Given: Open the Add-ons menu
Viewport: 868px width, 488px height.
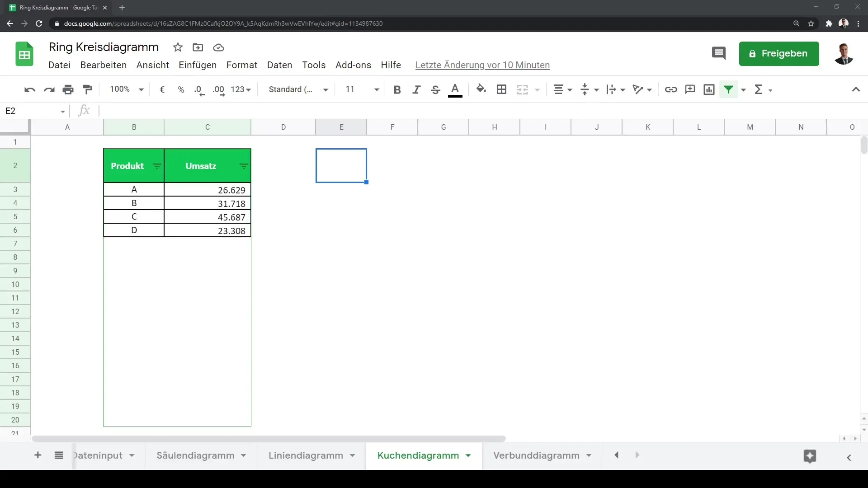Looking at the screenshot, I should tap(353, 65).
